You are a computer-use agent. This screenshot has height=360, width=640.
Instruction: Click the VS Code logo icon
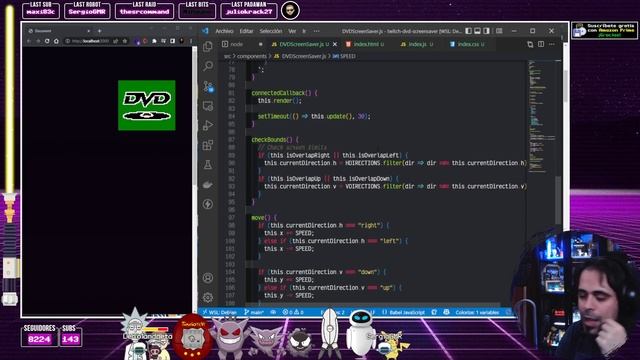pos(205,31)
